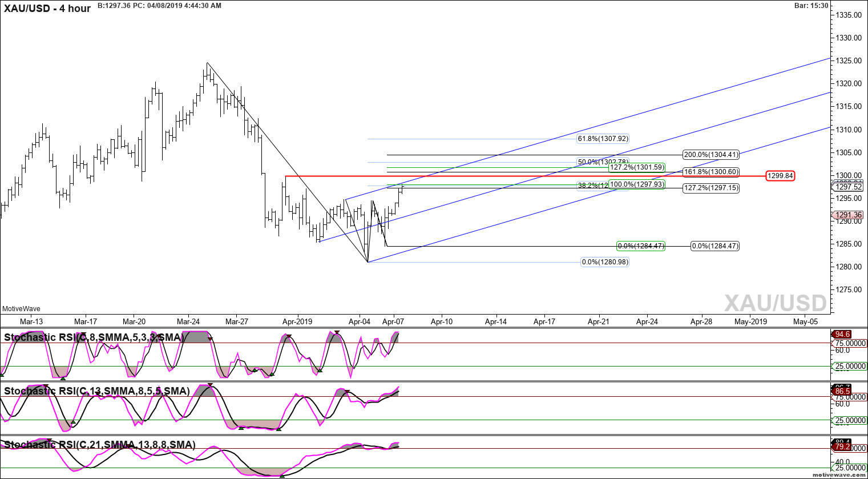Click the 200.0%(1304.41) extension label
Screen dimensions: 868x479
click(x=711, y=155)
